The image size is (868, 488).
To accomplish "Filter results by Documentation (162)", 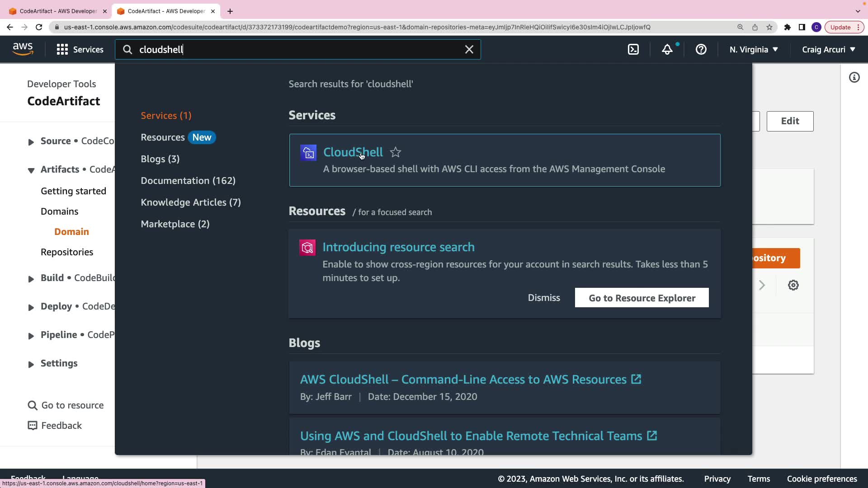I will (188, 181).
